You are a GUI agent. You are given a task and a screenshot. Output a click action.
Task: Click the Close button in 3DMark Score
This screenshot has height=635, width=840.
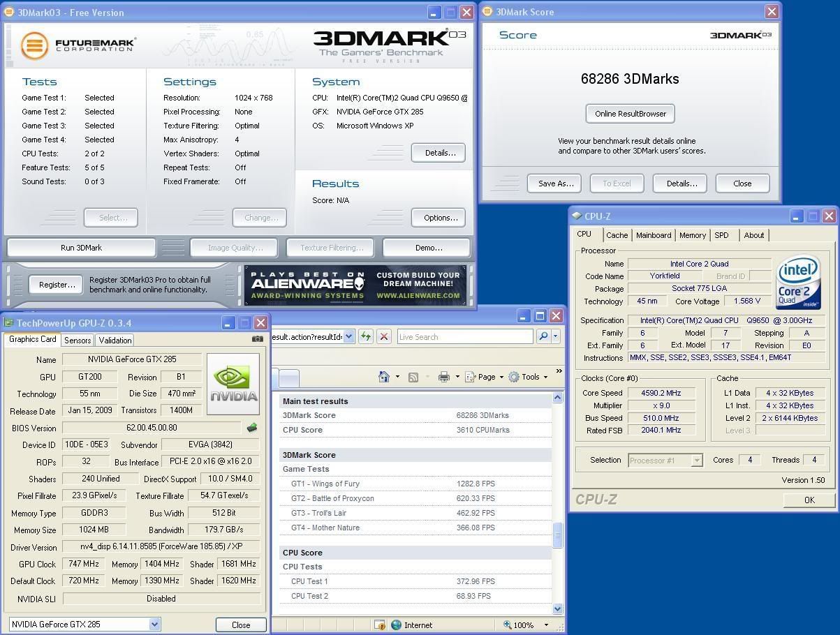742,184
